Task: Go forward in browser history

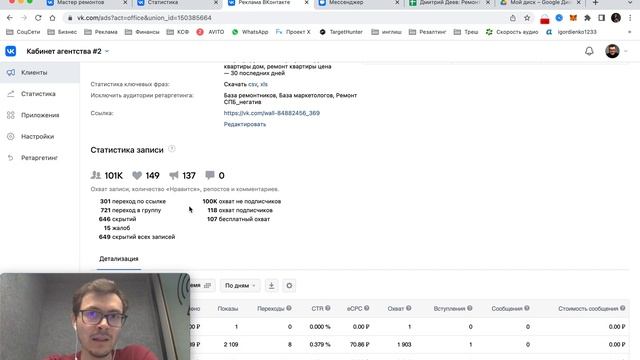Action: (x=24, y=18)
